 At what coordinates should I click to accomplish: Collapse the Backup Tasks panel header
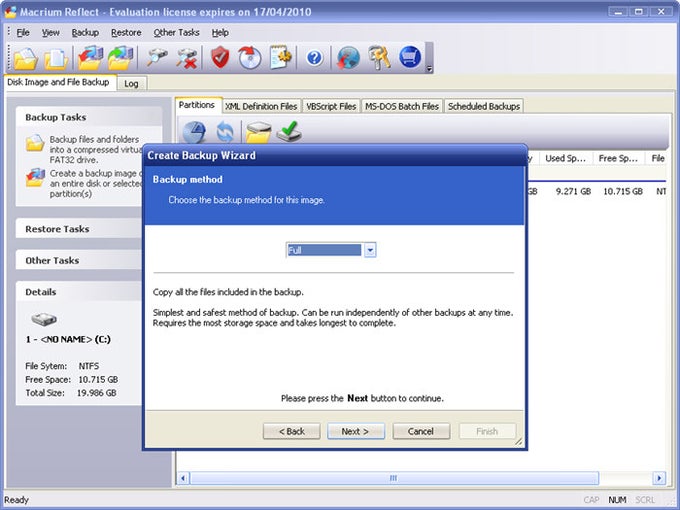tap(89, 117)
